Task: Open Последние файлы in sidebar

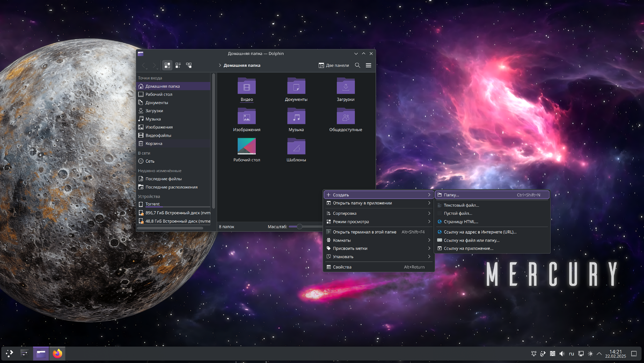Action: click(x=174, y=178)
